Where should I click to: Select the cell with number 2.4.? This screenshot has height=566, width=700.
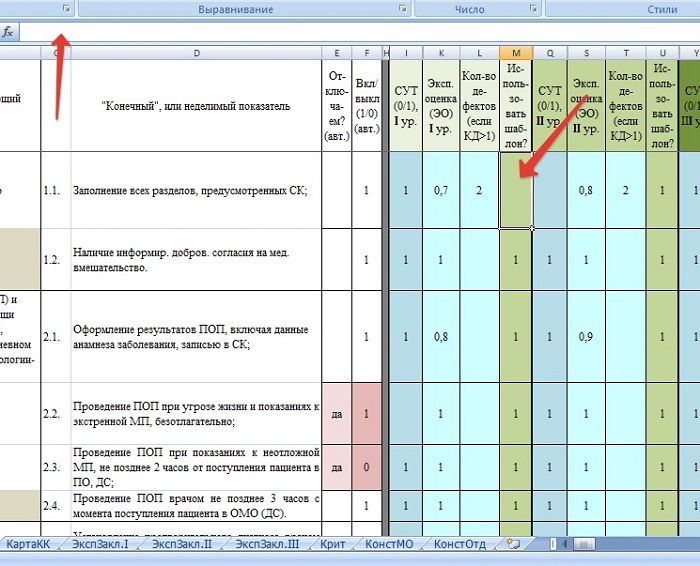pyautogui.click(x=56, y=506)
